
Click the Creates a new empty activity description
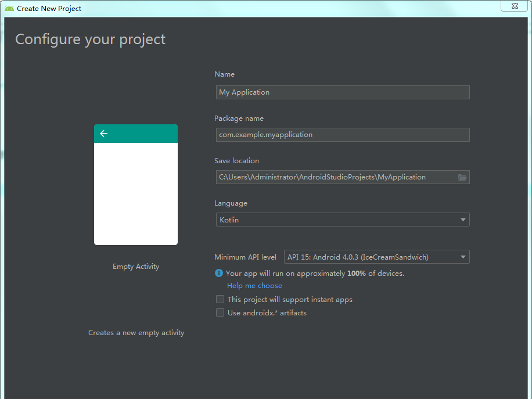pos(136,333)
